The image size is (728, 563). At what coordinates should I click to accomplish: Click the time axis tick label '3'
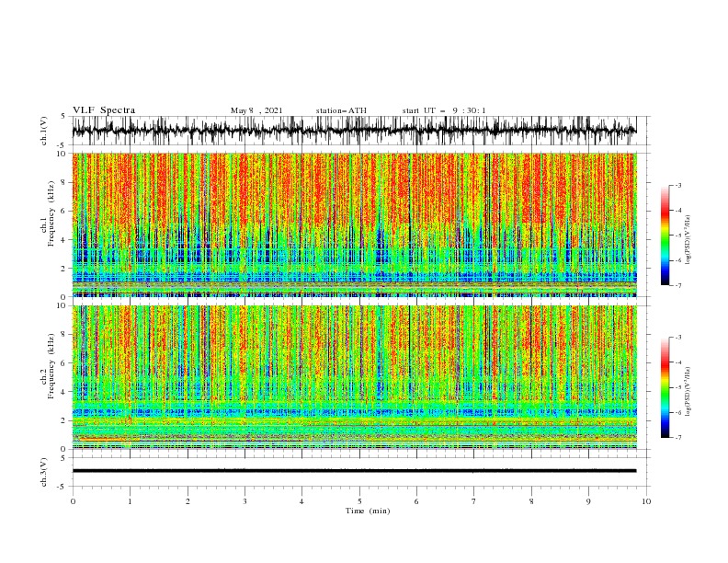coord(245,501)
